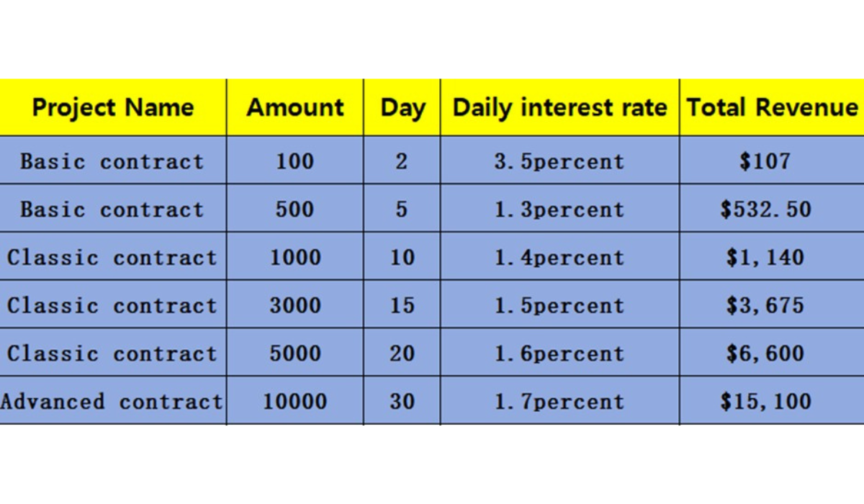The height and width of the screenshot is (504, 864).
Task: Select the 1.4percent interest rate cell
Action: tap(559, 257)
